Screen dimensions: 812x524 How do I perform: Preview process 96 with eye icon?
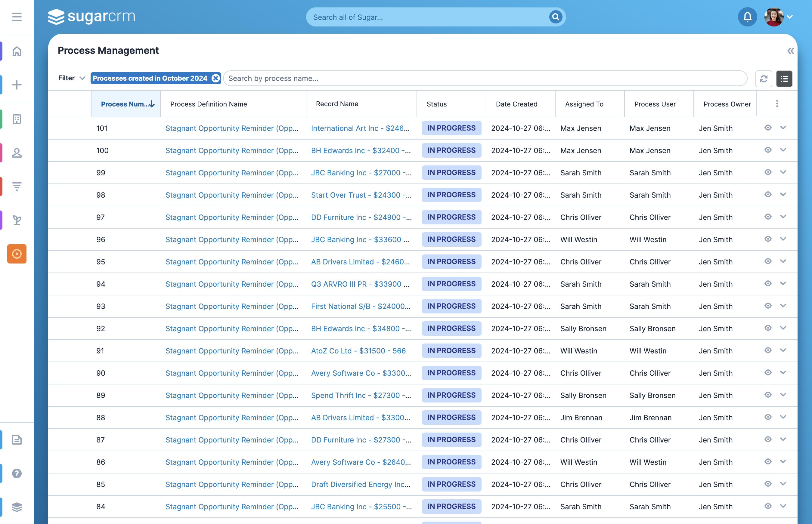click(768, 239)
